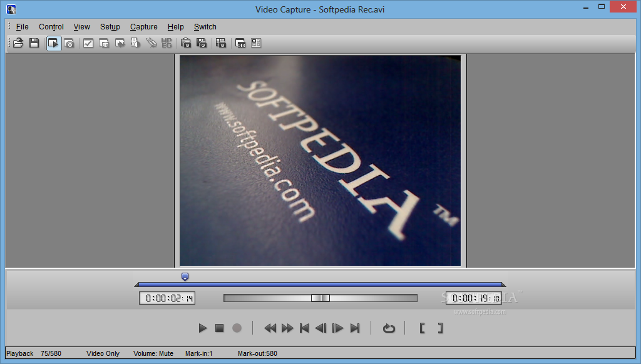Jump to the last frame button
The height and width of the screenshot is (364, 641).
click(355, 328)
